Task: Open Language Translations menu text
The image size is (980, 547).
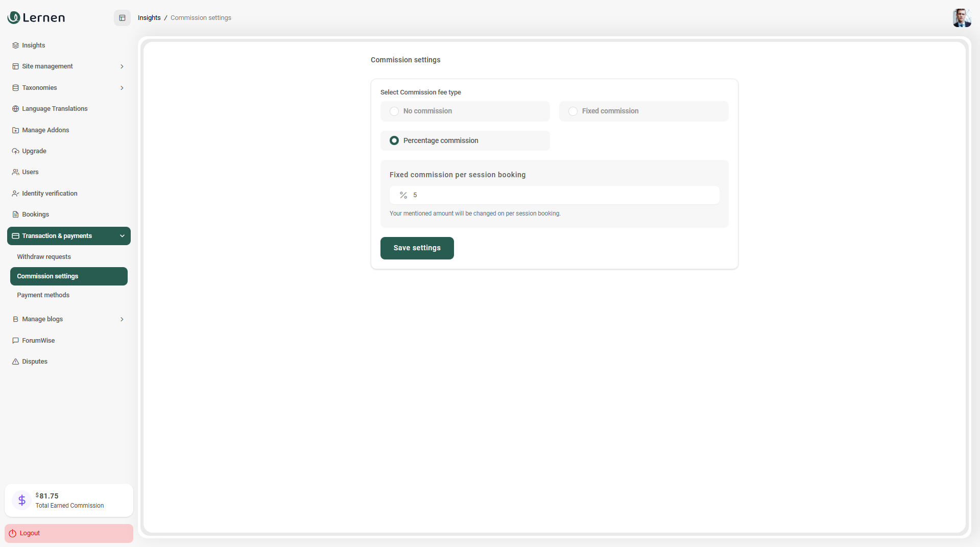Action: tap(55, 109)
